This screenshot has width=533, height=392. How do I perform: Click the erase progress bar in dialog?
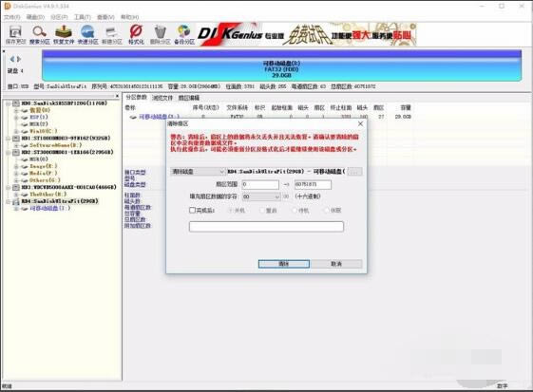pyautogui.click(x=266, y=227)
